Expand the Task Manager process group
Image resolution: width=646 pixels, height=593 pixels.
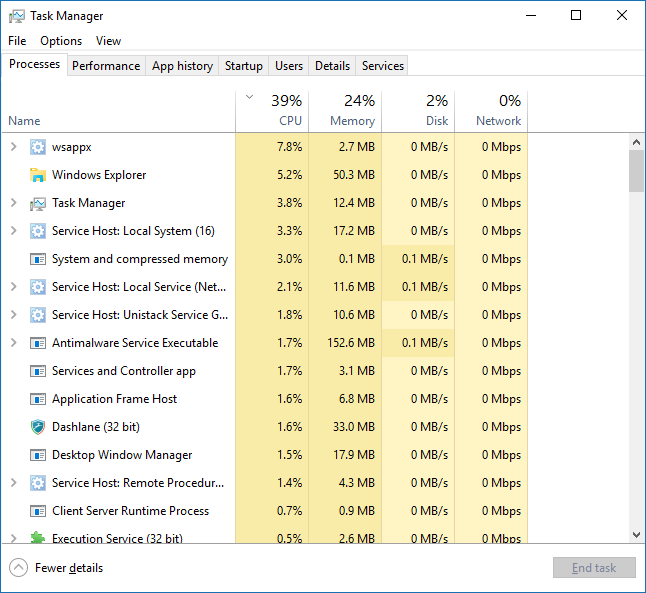[14, 203]
